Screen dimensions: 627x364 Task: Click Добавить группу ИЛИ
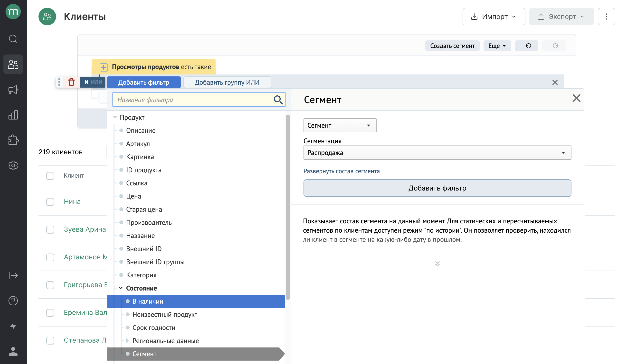tap(227, 82)
